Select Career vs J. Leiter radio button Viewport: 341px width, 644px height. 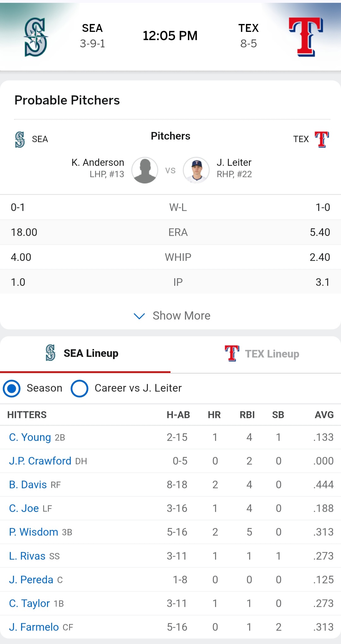(80, 388)
